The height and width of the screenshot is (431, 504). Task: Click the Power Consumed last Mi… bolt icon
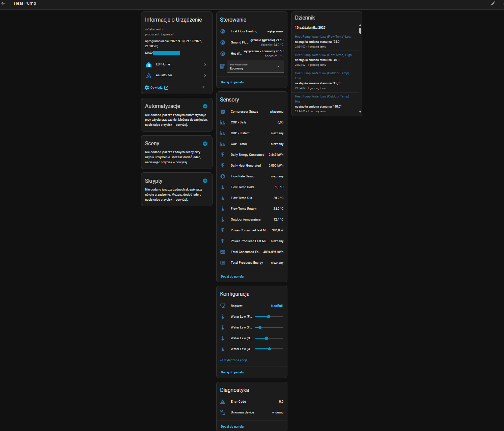tap(223, 230)
